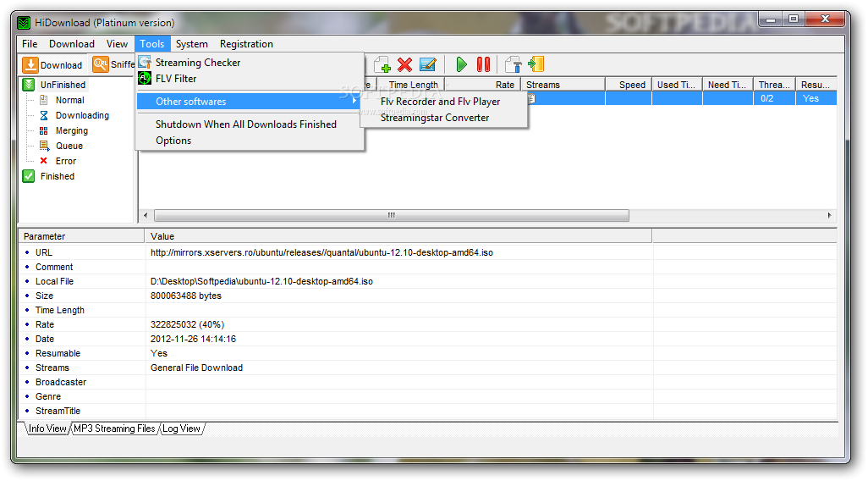
Task: Choose FLV Filter from Tools menu
Action: (x=250, y=79)
